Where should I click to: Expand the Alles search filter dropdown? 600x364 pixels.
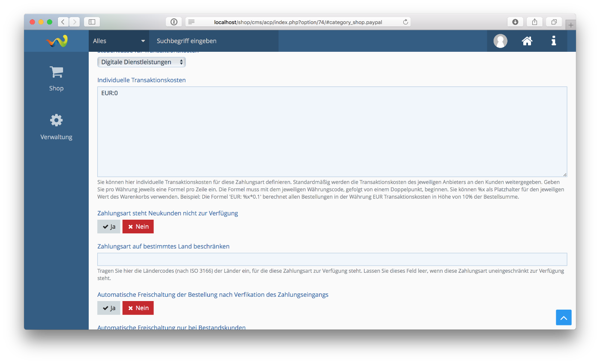click(x=119, y=41)
